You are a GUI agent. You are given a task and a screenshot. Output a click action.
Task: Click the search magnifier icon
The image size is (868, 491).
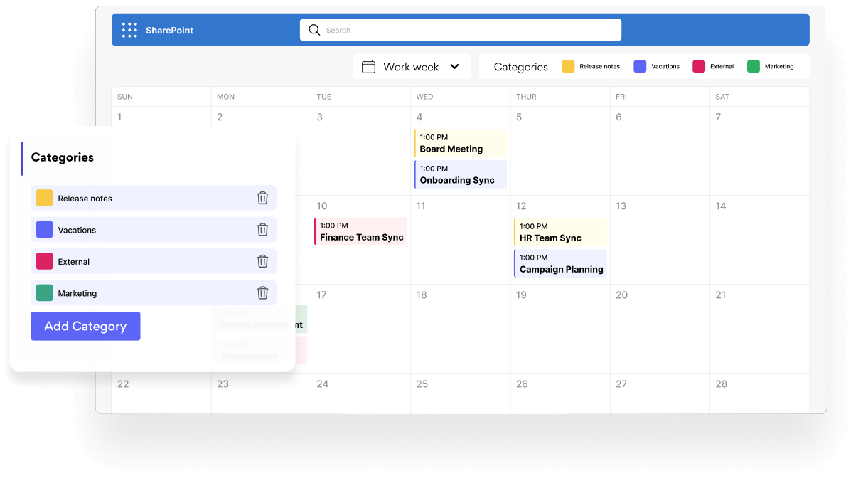pyautogui.click(x=314, y=30)
